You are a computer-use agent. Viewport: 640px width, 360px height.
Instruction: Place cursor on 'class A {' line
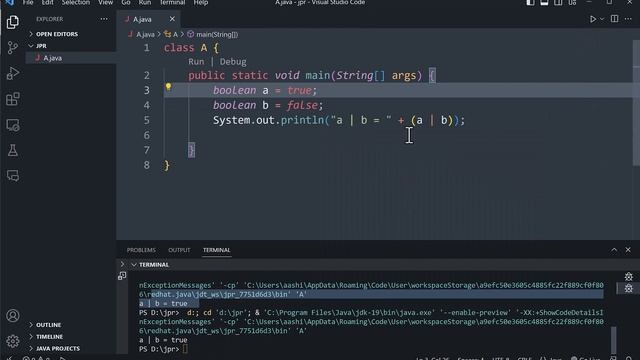(x=191, y=48)
